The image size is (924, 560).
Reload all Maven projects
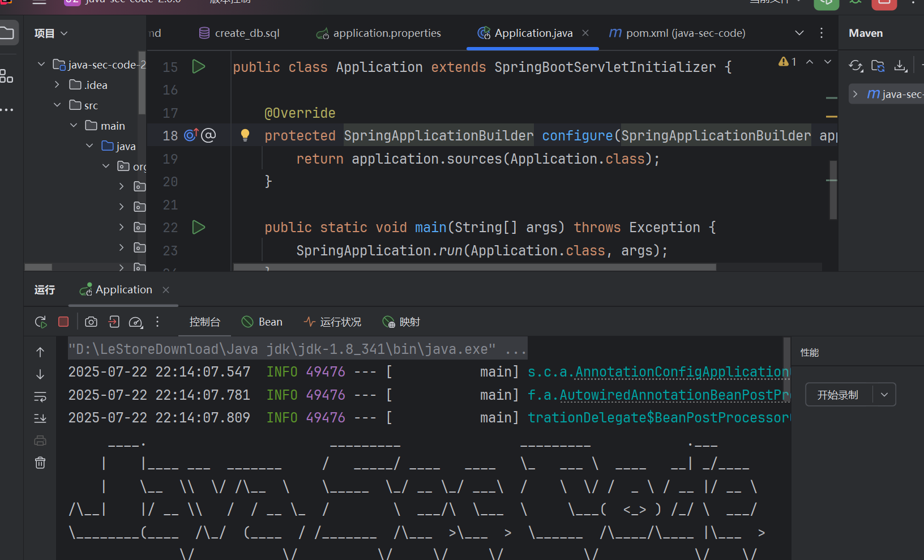point(855,66)
